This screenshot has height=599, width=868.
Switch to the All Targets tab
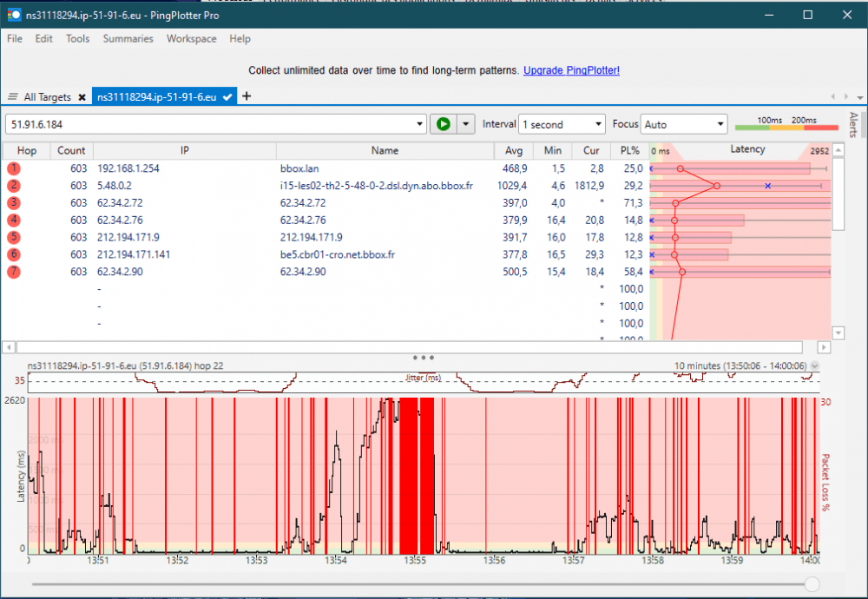[47, 97]
